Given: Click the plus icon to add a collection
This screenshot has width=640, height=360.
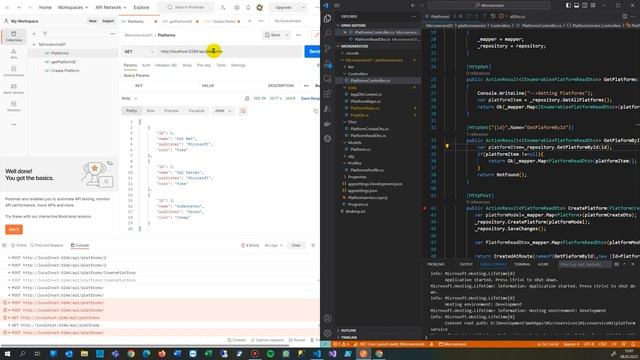Looking at the screenshot, I should coord(34,34).
